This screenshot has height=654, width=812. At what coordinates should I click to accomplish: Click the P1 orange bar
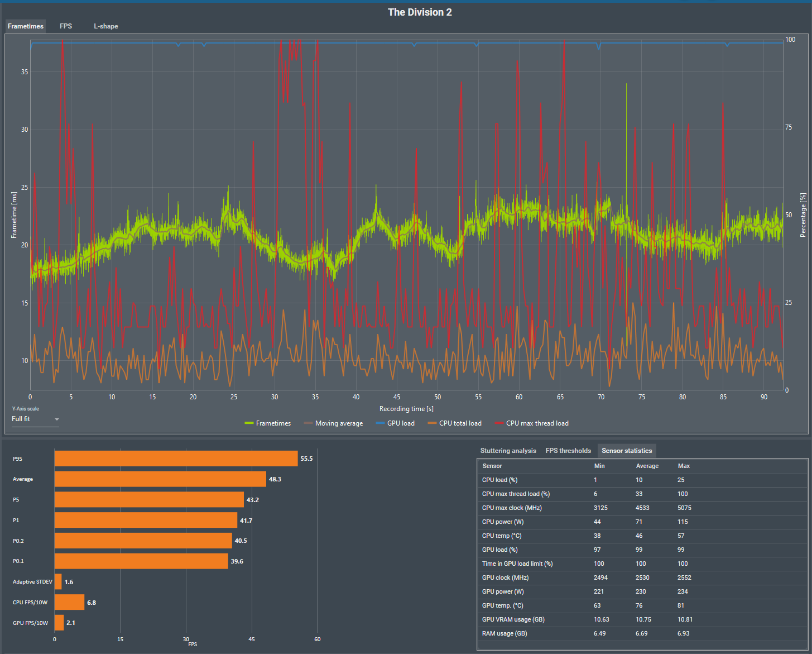click(146, 520)
